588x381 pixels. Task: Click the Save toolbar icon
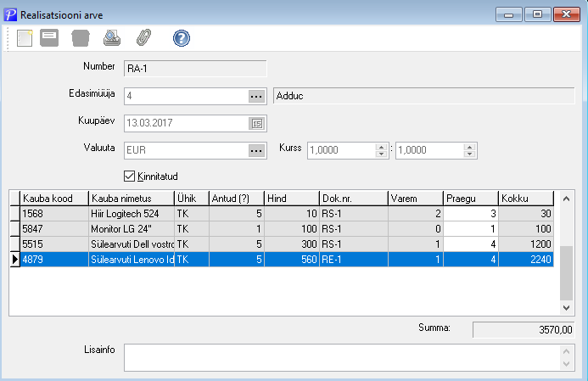click(49, 38)
